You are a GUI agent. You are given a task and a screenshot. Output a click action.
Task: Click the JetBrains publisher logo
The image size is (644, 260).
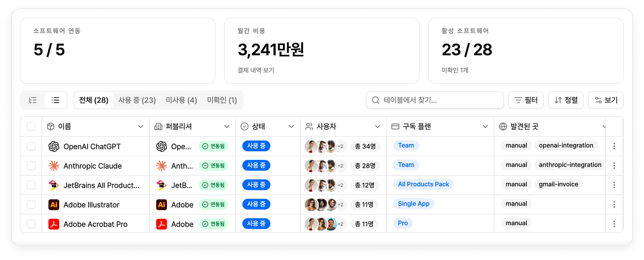coord(161,185)
